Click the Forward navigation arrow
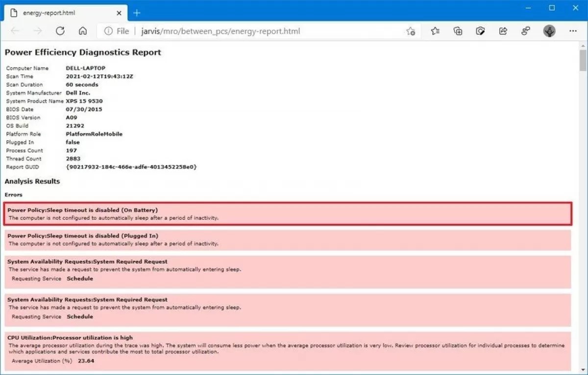Viewport: 588px width, 375px height. click(x=38, y=31)
